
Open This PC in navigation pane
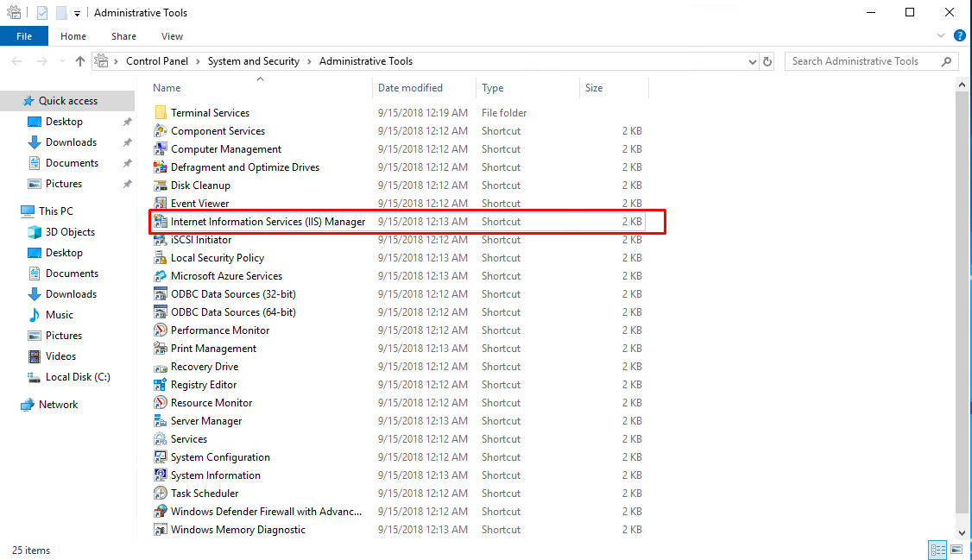[56, 211]
